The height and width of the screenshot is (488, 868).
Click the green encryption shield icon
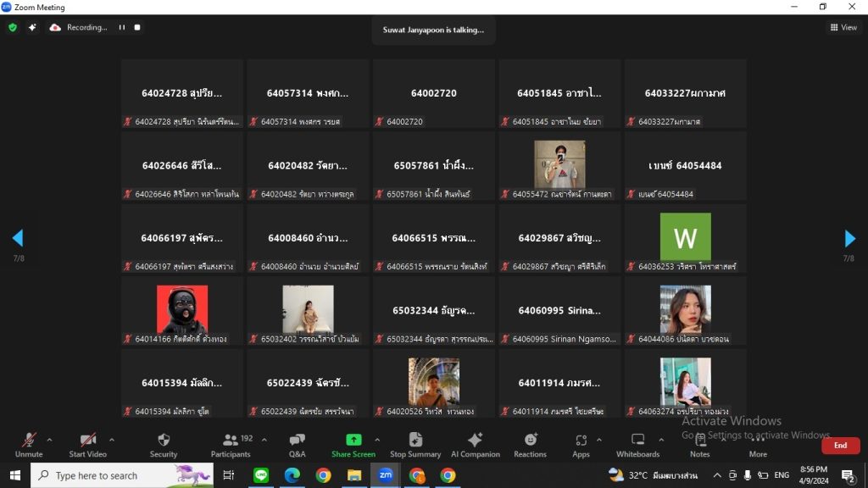[13, 27]
